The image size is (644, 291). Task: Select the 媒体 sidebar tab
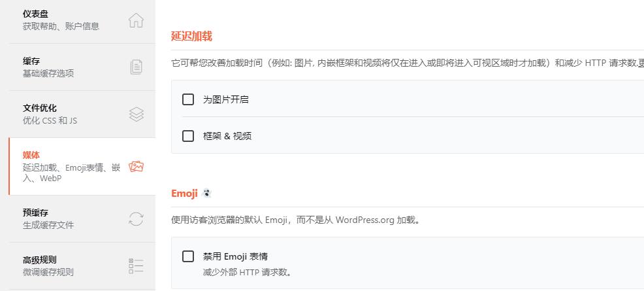(x=82, y=167)
